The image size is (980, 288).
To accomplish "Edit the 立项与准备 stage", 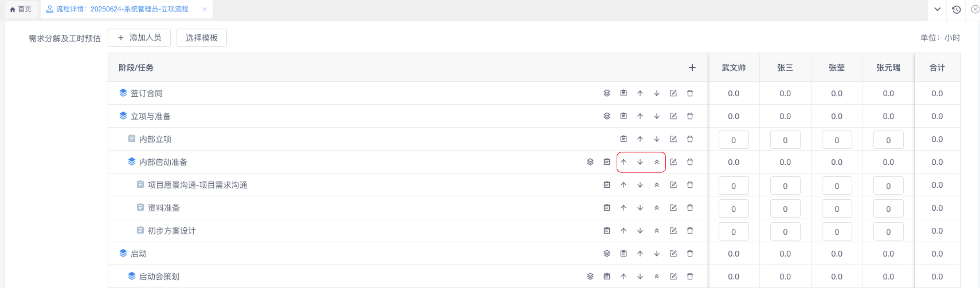I will tap(673, 116).
